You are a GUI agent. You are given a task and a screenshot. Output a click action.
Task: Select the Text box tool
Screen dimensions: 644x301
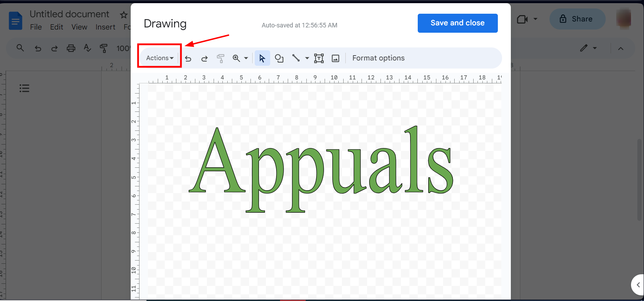(x=319, y=58)
